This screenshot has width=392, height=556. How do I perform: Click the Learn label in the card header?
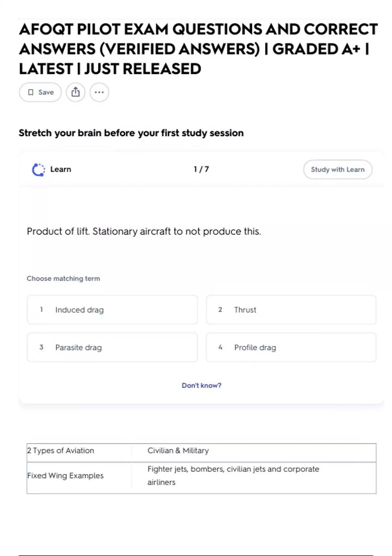pos(60,169)
